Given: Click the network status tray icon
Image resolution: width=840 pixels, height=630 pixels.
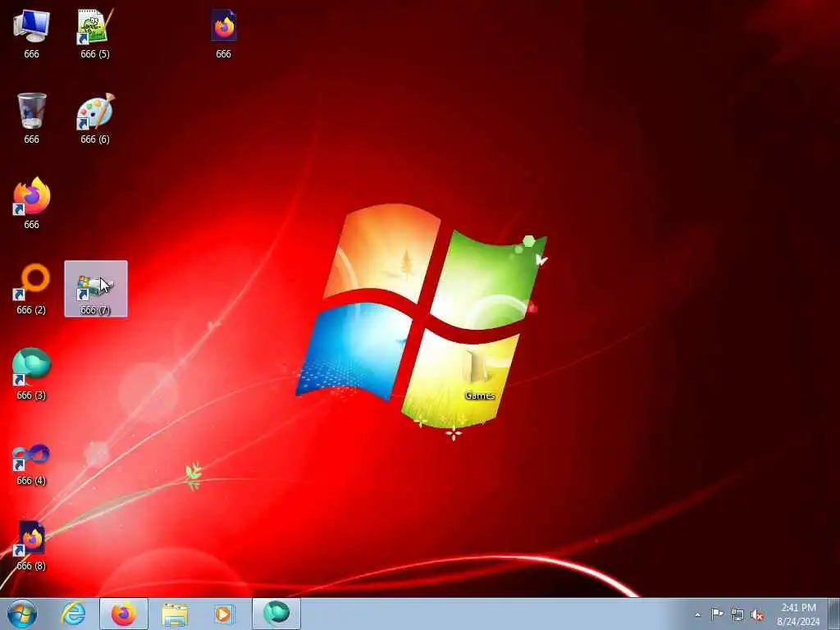Looking at the screenshot, I should tap(737, 614).
